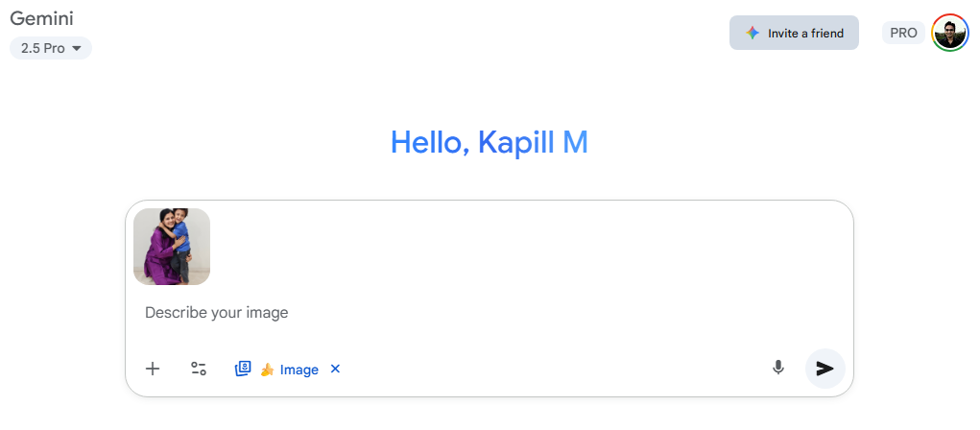The image size is (980, 430).
Task: Click the banana emoji icon
Action: coord(267,370)
